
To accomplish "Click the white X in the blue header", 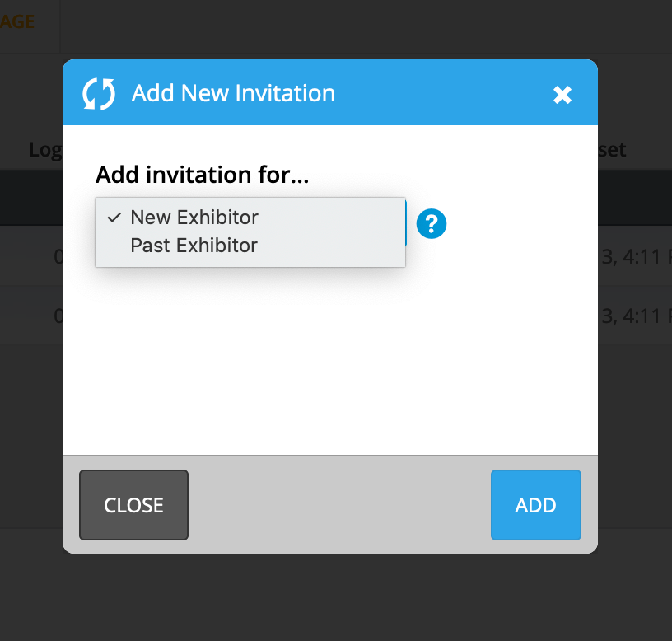I will [x=562, y=95].
